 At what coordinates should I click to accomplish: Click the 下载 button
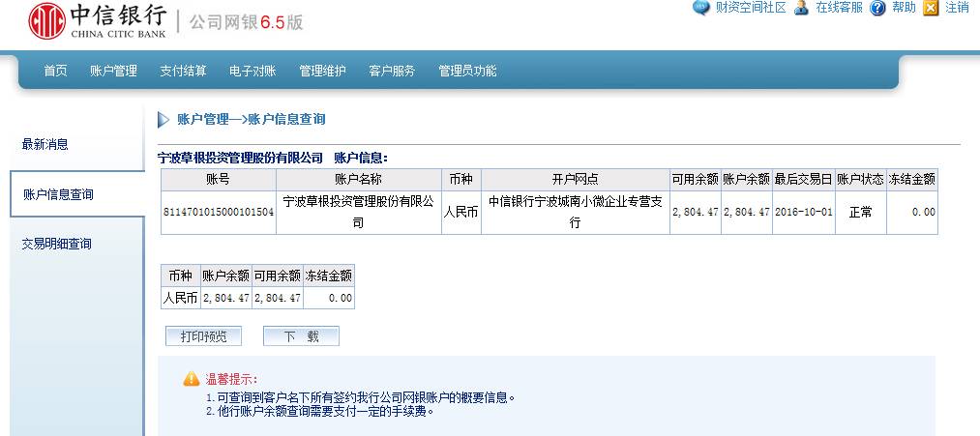pos(301,336)
